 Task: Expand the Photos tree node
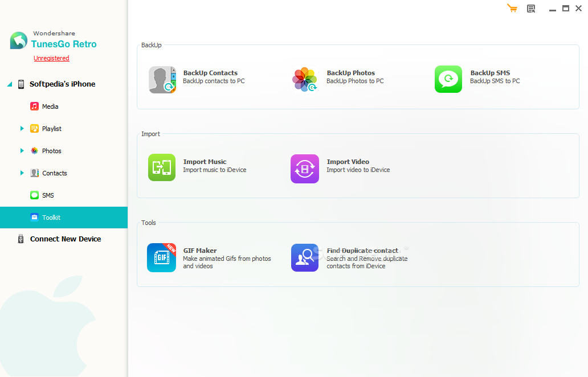coord(22,151)
